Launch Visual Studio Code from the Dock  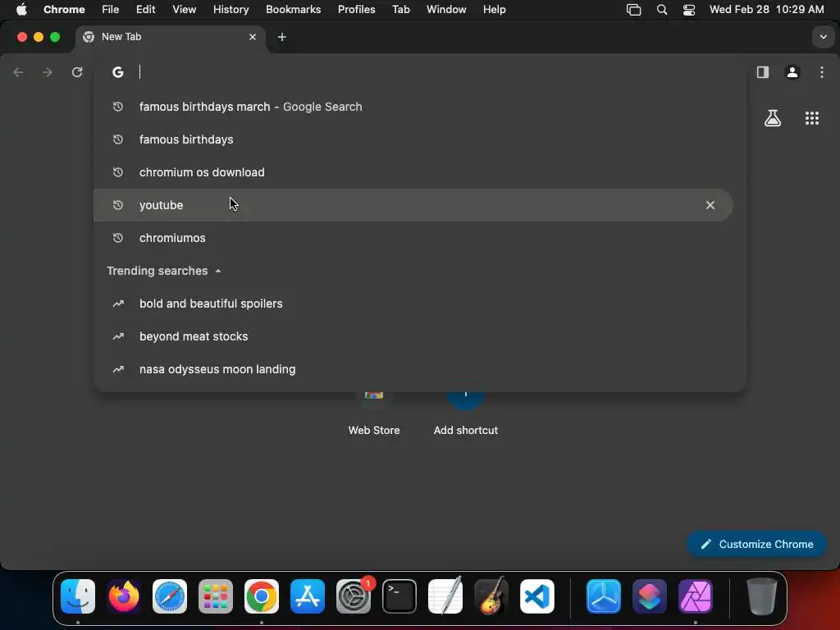point(537,596)
